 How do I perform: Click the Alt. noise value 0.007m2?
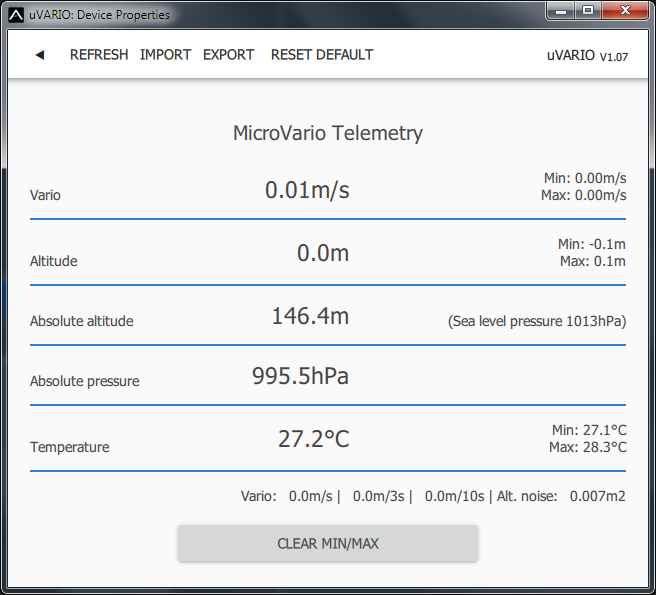(x=597, y=495)
